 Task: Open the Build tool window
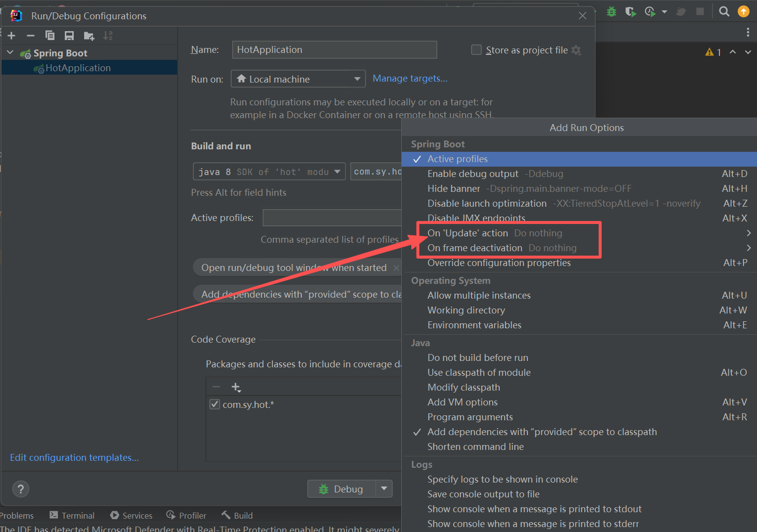[237, 515]
